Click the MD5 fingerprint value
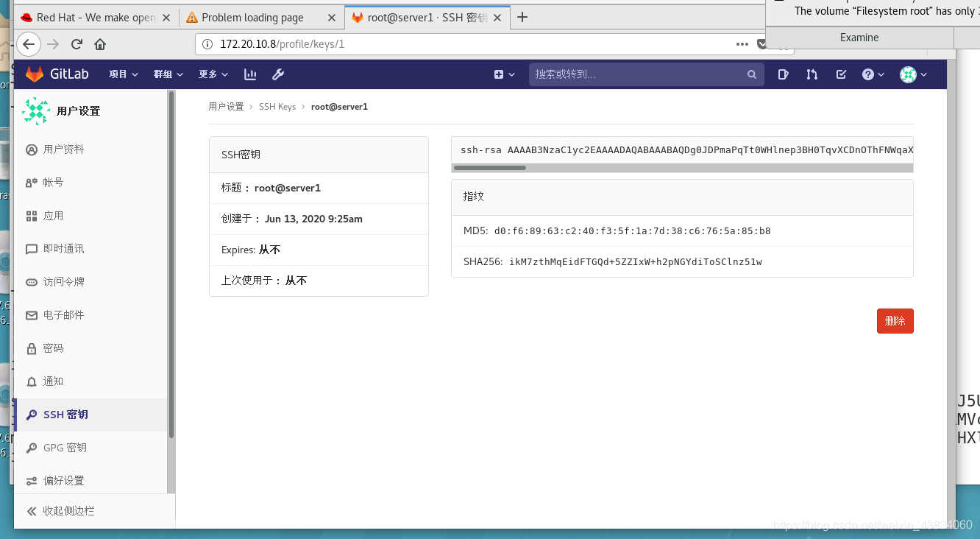 coord(633,230)
